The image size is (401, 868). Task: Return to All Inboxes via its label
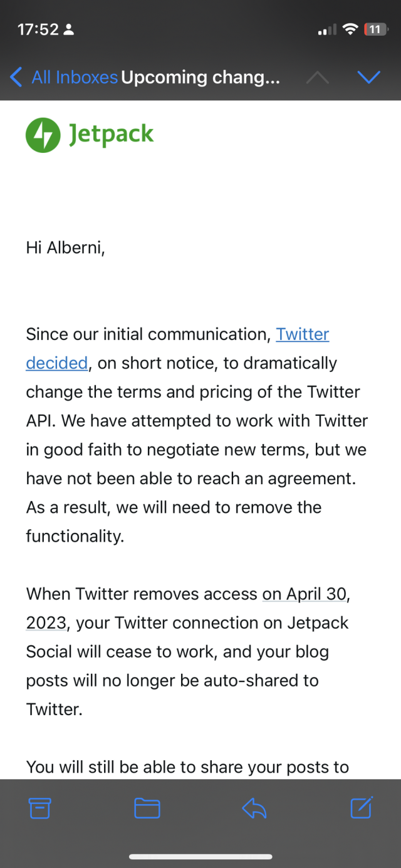(75, 78)
